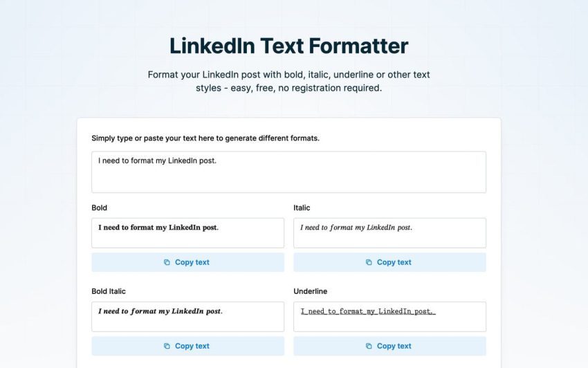Screen dimensions: 588x368
Task: Click the copy icon under the Bold output
Action: (x=167, y=262)
